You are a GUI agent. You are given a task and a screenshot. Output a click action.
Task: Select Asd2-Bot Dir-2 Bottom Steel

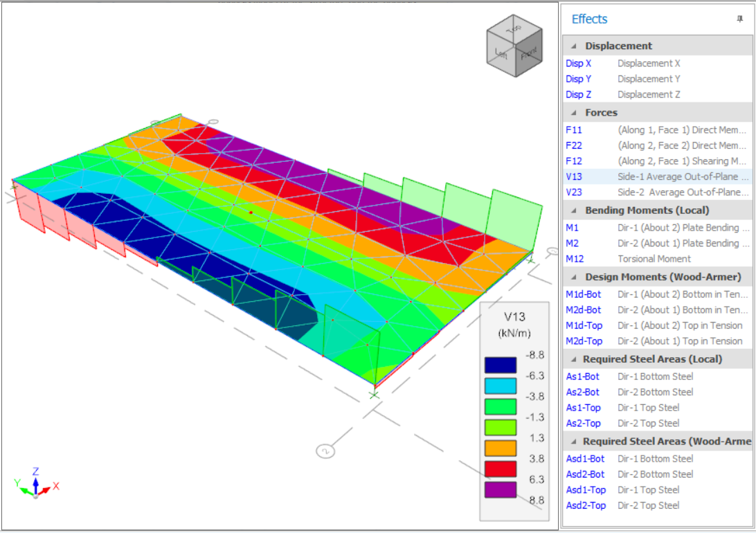pyautogui.click(x=586, y=474)
